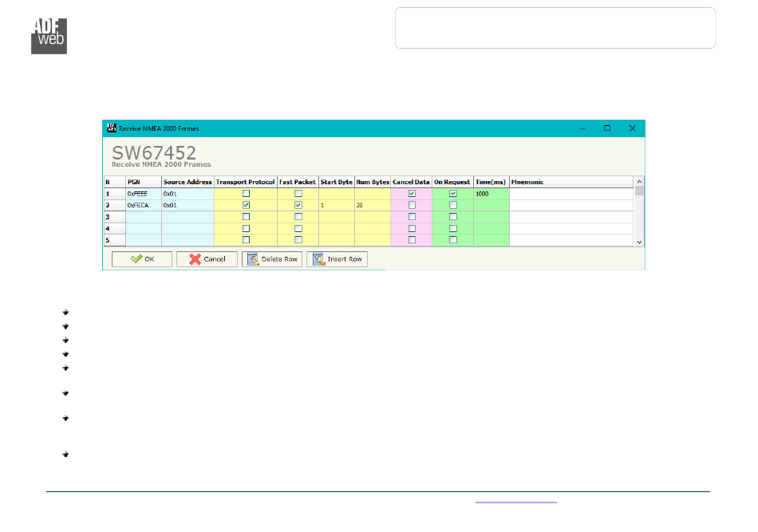Click the Source Address column header
758x532 pixels.
(x=188, y=182)
